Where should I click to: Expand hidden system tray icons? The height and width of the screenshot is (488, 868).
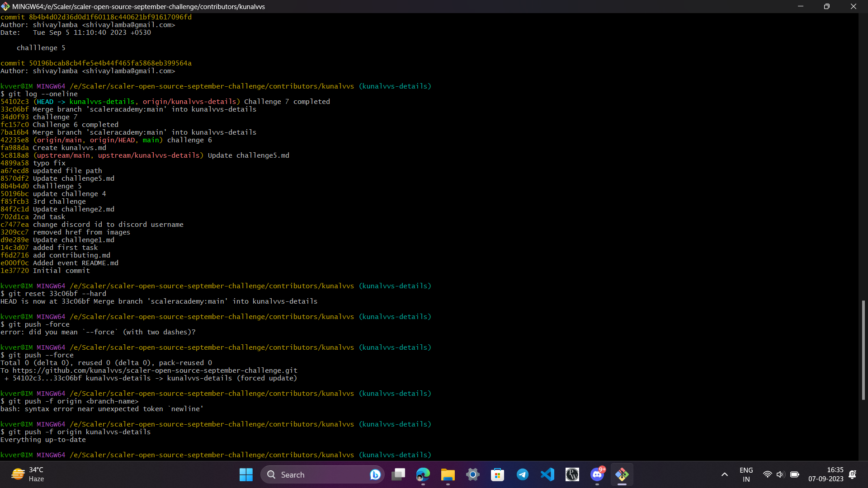(725, 475)
